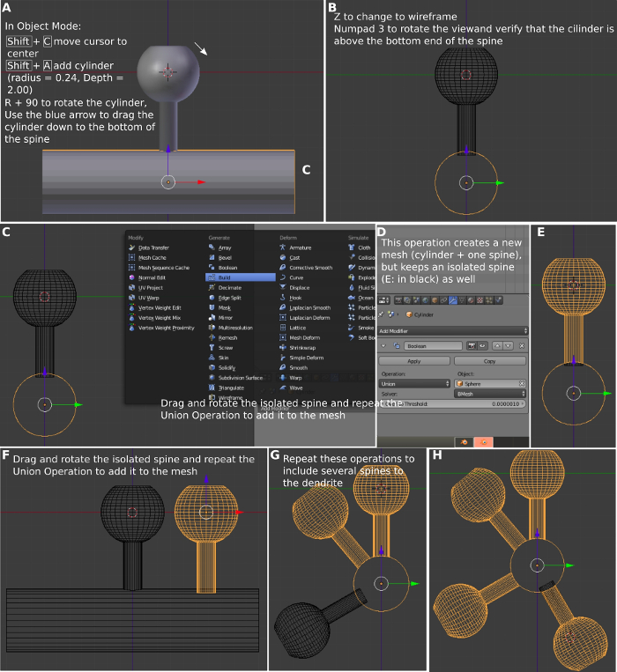Open the Physics properties tab icon

498,300
